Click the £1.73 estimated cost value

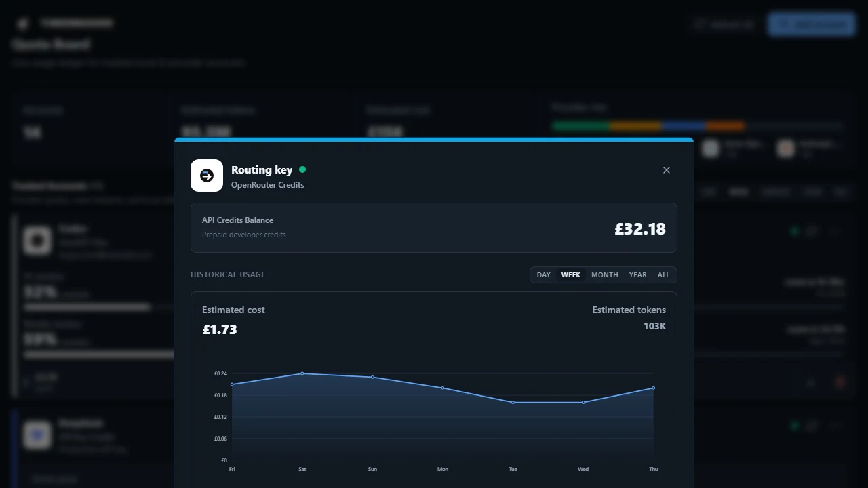220,329
